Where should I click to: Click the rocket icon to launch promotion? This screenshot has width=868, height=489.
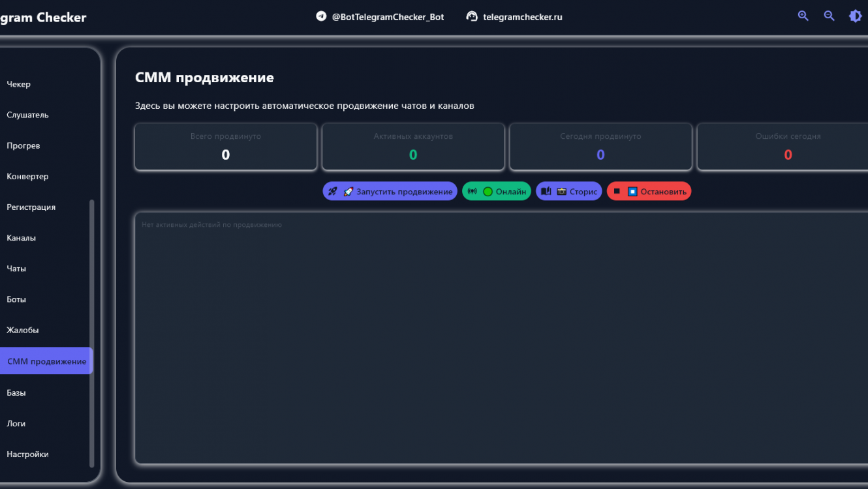pos(333,191)
